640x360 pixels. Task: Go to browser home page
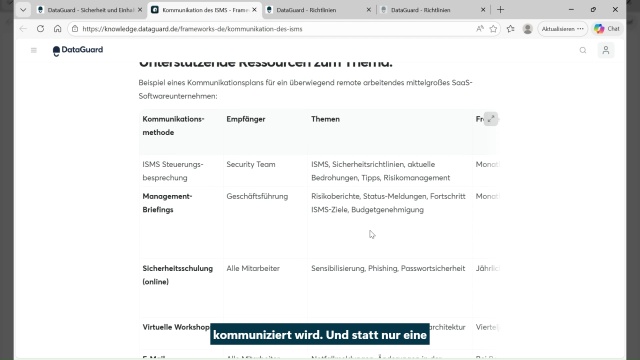click(58, 29)
